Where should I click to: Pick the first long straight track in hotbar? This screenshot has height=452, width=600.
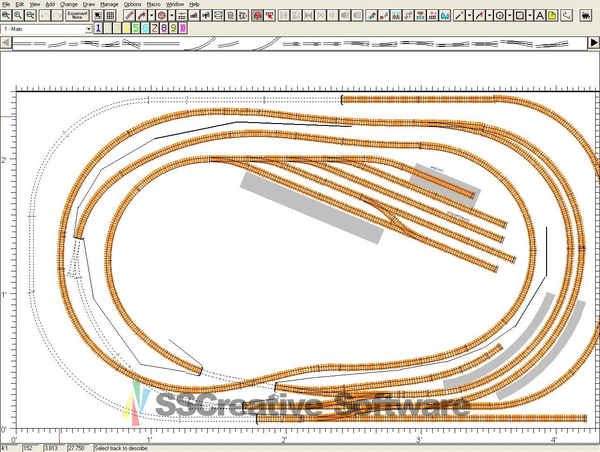pyautogui.click(x=22, y=44)
